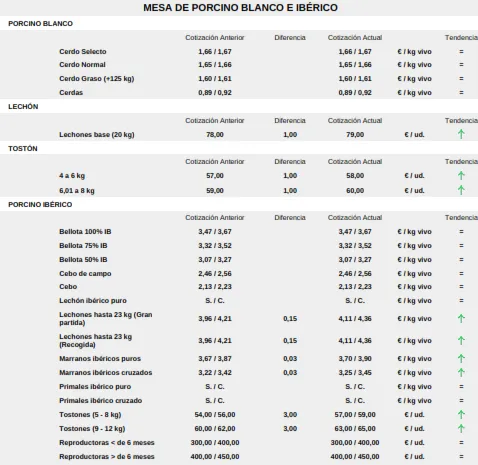Viewport: 478px width, 465px height.
Task: Click the equals trend sign for Bellota 100% IB
Action: pos(461,232)
